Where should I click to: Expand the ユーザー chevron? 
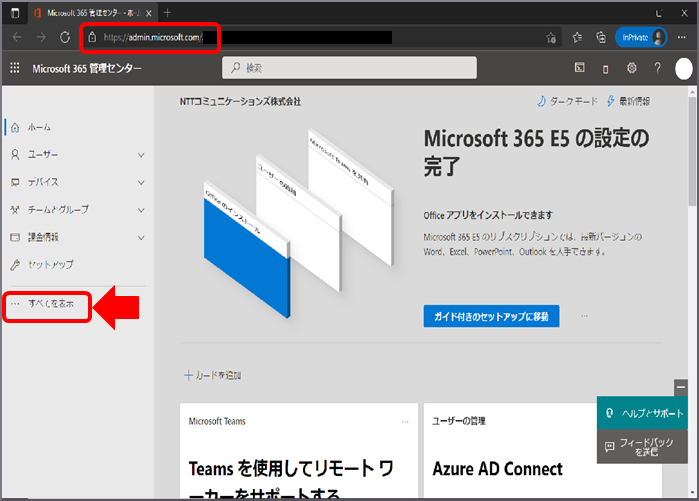141,155
